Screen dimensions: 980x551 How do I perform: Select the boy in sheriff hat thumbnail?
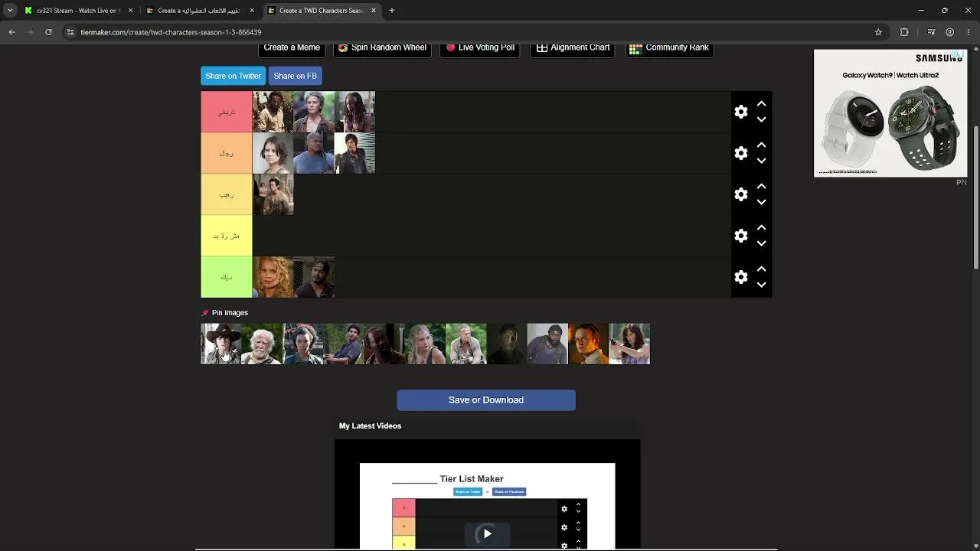[x=220, y=344]
